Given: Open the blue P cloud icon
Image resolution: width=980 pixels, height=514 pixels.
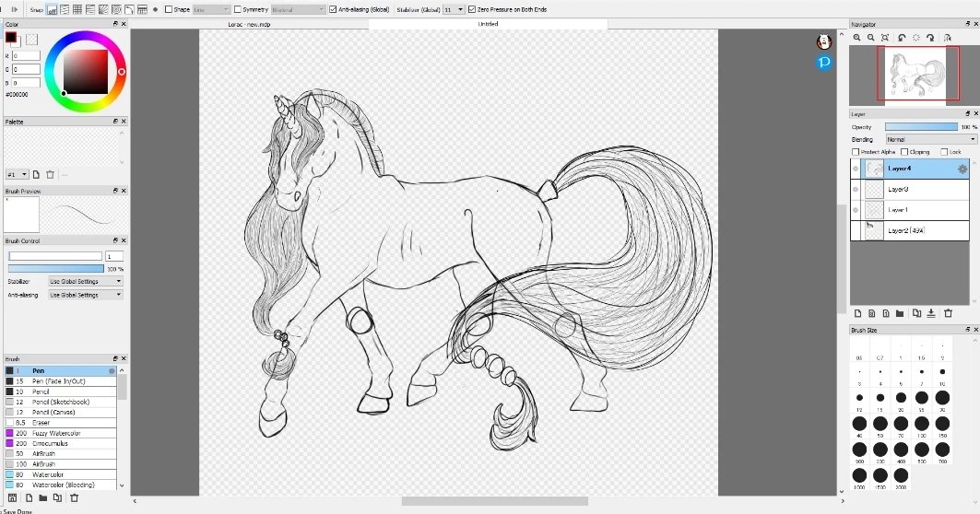Looking at the screenshot, I should tap(824, 63).
